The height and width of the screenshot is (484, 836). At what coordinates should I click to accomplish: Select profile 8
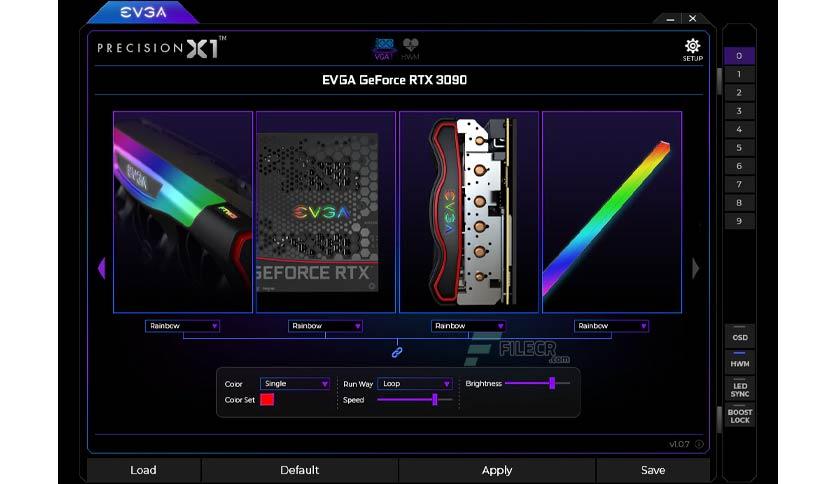click(739, 203)
